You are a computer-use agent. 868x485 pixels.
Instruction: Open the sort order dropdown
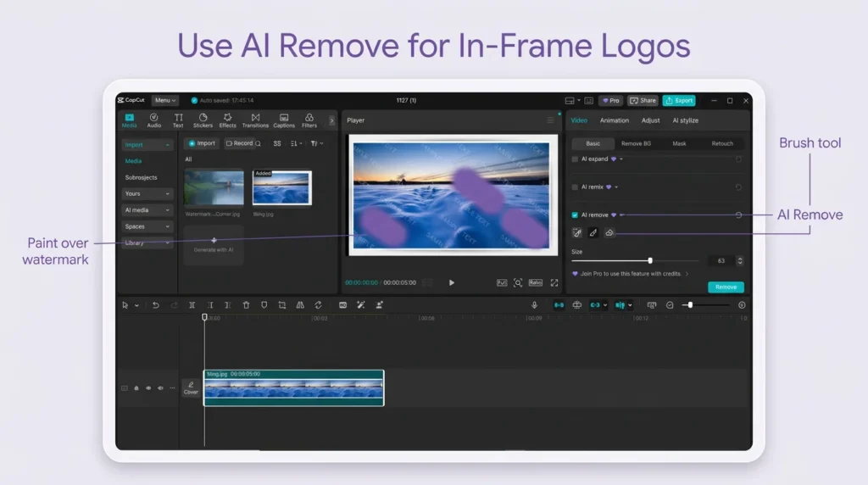296,143
